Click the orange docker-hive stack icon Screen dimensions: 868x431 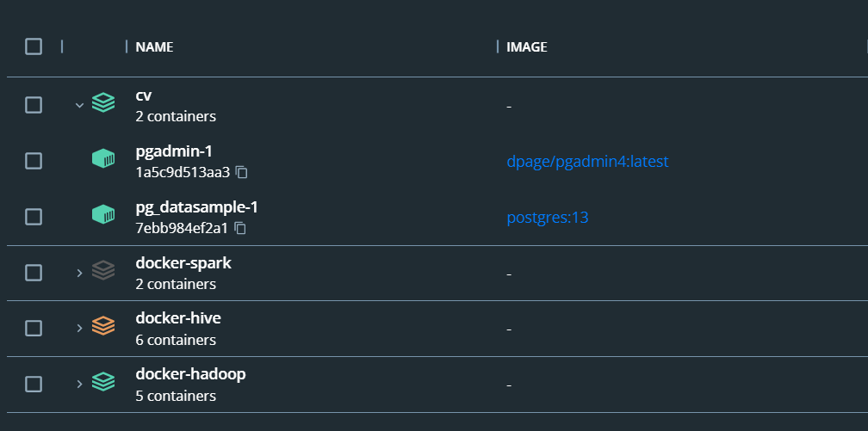tap(103, 326)
